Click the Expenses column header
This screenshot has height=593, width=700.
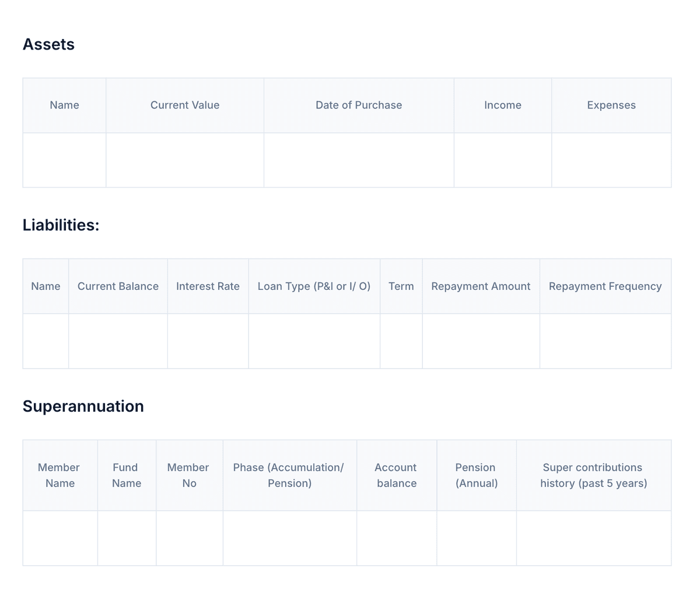pos(611,105)
